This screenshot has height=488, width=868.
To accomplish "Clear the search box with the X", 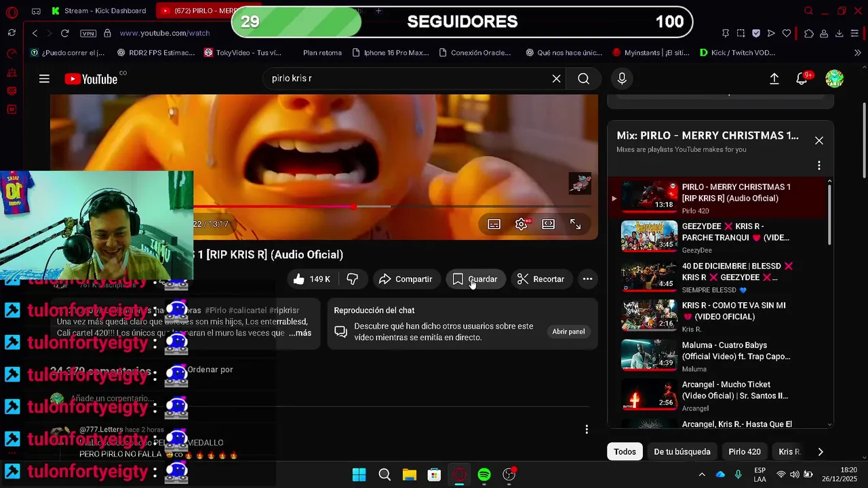I will tap(556, 79).
